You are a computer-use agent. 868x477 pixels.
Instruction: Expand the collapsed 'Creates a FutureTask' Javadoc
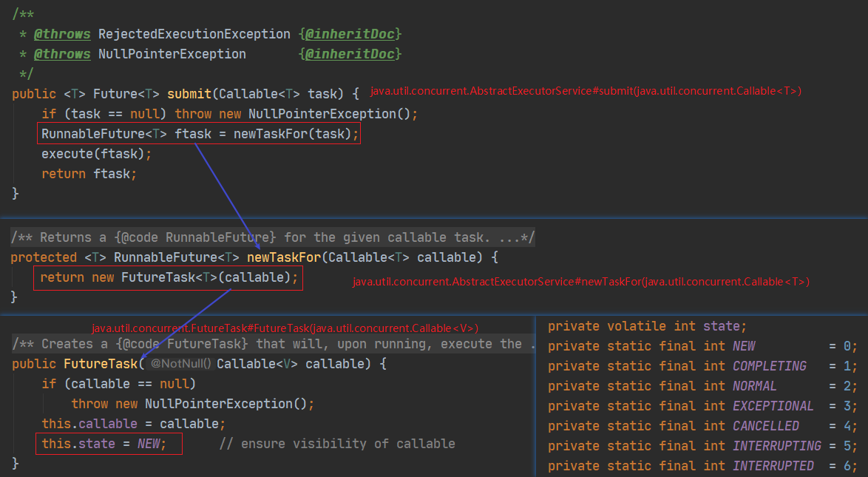click(274, 344)
